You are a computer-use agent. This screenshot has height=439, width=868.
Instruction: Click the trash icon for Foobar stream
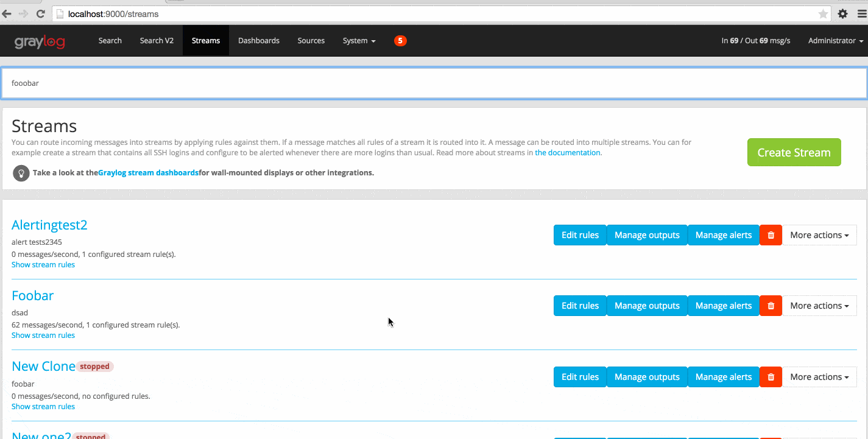(771, 306)
